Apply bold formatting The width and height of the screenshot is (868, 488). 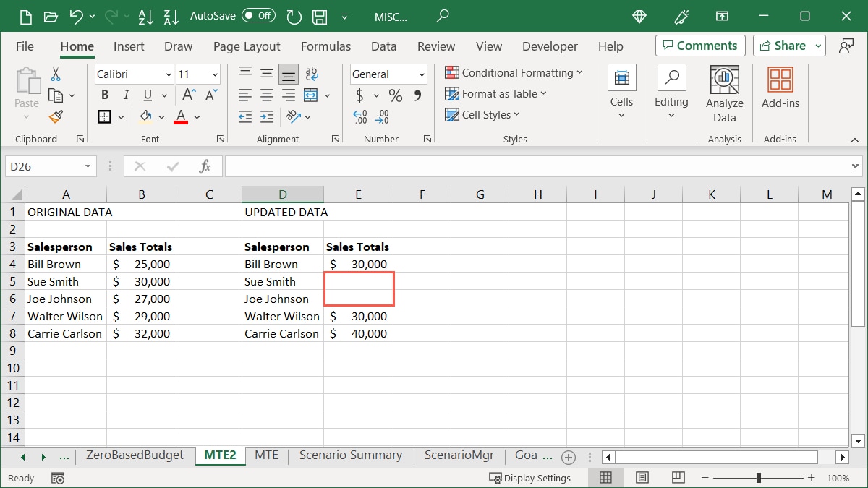(x=104, y=94)
